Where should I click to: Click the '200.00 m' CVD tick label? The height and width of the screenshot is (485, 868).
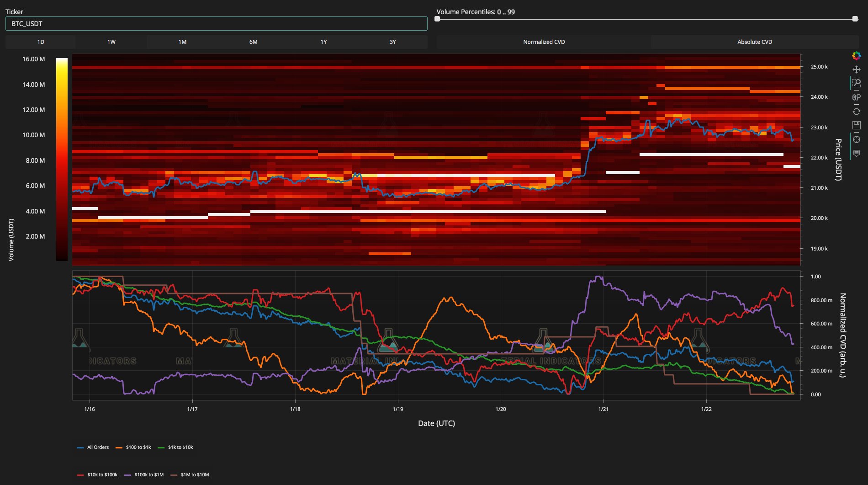[821, 371]
